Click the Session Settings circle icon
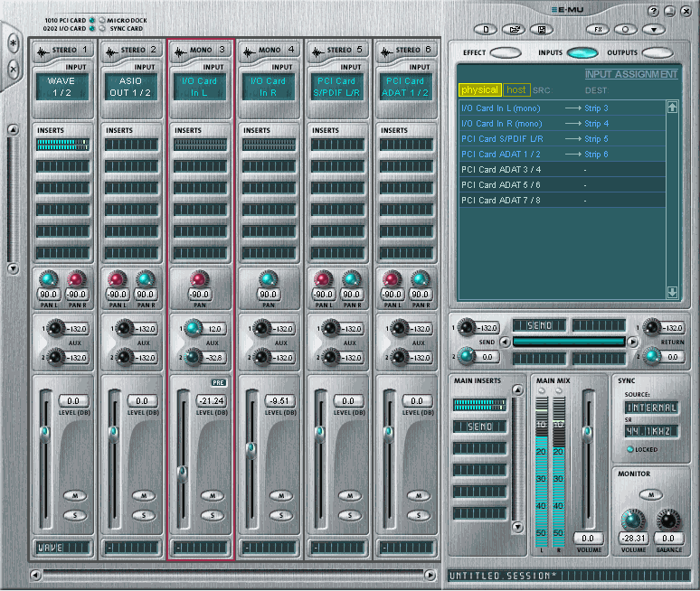Image resolution: width=700 pixels, height=591 pixels. (x=624, y=29)
